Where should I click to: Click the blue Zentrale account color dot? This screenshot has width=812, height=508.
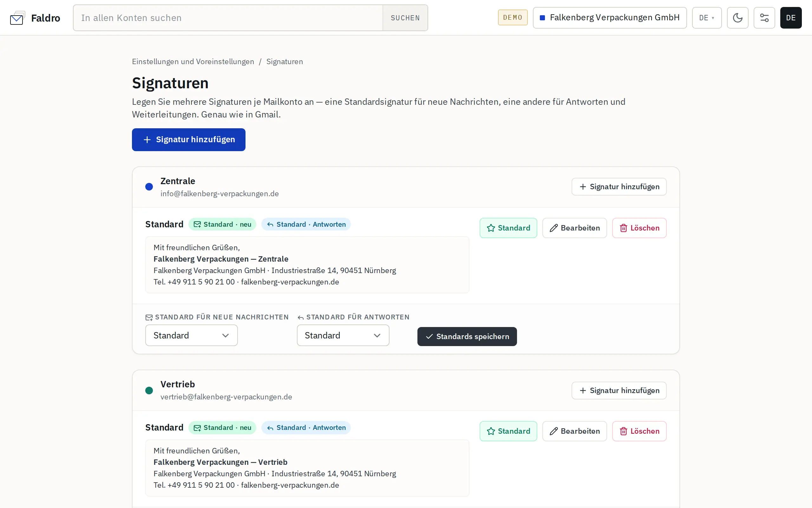coord(149,187)
